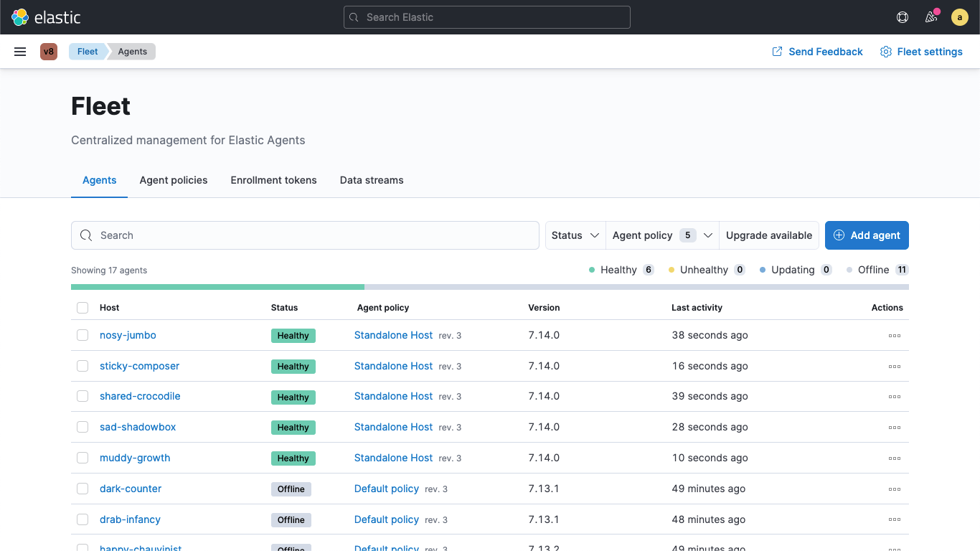
Task: Check the muddy-growth row checkbox
Action: 83,458
